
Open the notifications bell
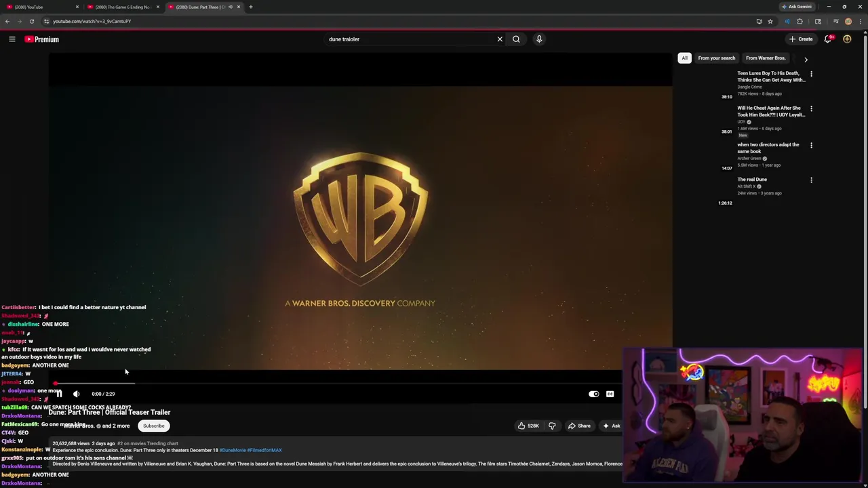pyautogui.click(x=828, y=39)
